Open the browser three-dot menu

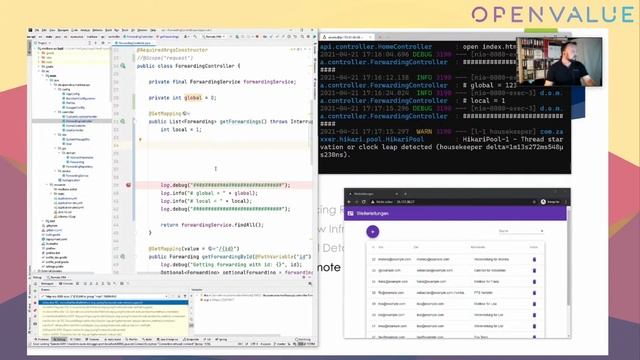pyautogui.click(x=566, y=202)
